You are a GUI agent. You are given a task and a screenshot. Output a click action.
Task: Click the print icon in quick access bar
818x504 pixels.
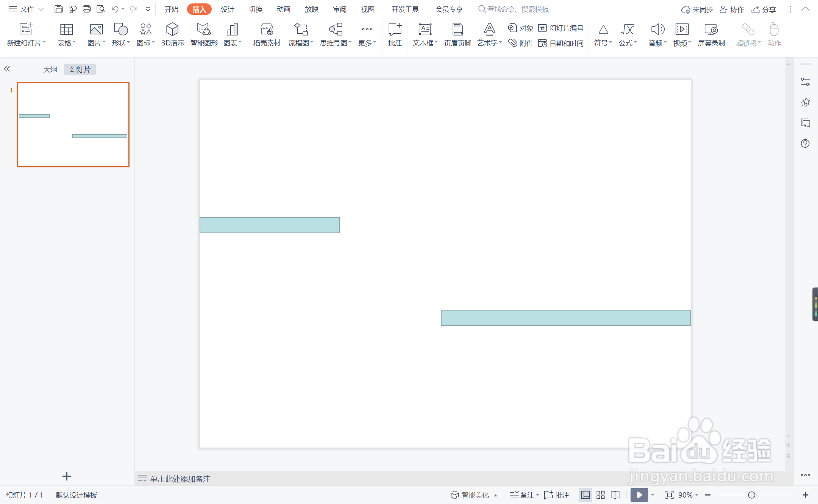click(x=87, y=9)
